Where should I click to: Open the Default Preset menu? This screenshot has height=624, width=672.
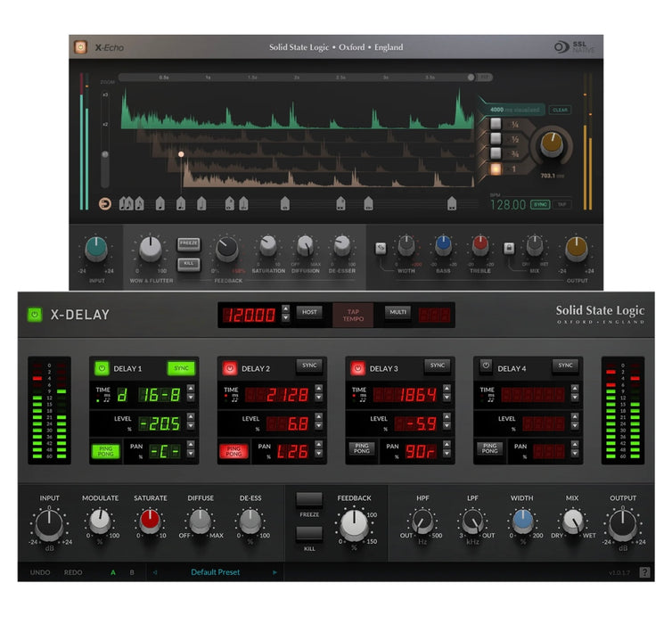click(215, 572)
